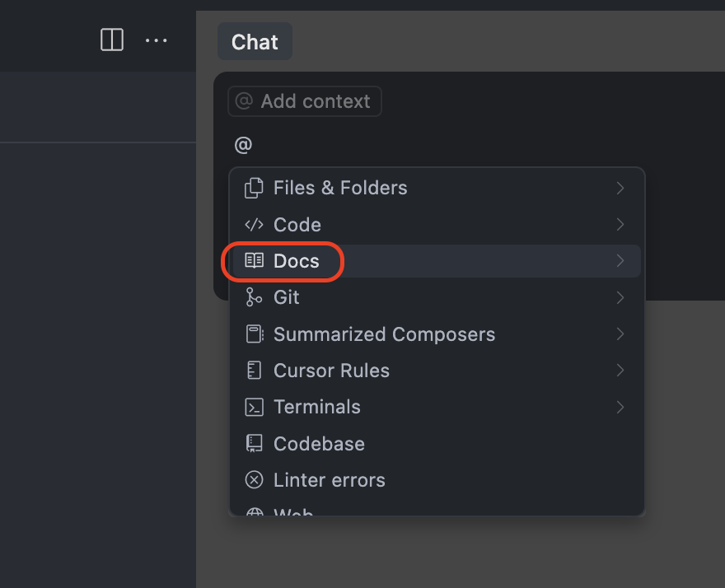Click the Summarized Composers icon
The height and width of the screenshot is (588, 725).
254,334
